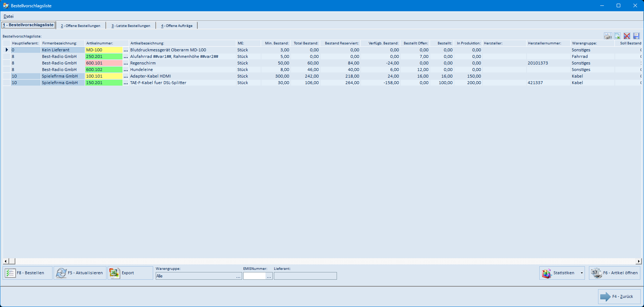Click inside the EMISNummer input field
The width and height of the screenshot is (644, 307).
255,276
